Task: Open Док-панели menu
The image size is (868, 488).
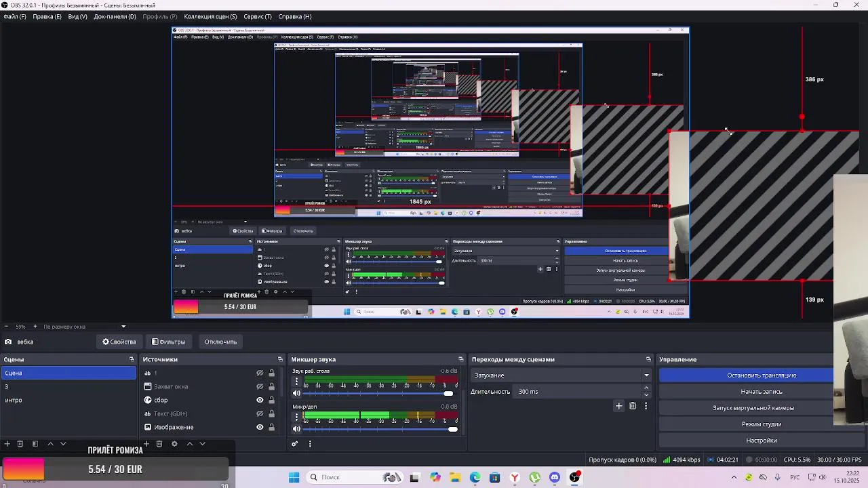Action: (115, 16)
